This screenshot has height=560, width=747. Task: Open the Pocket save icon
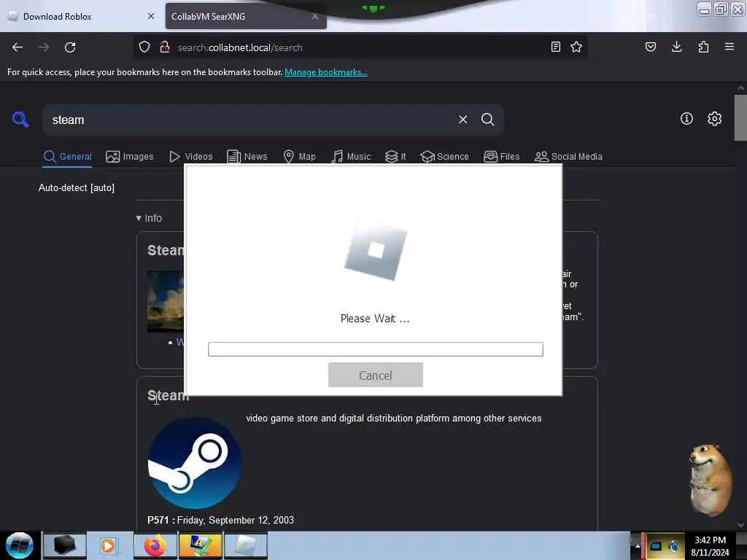pyautogui.click(x=650, y=47)
